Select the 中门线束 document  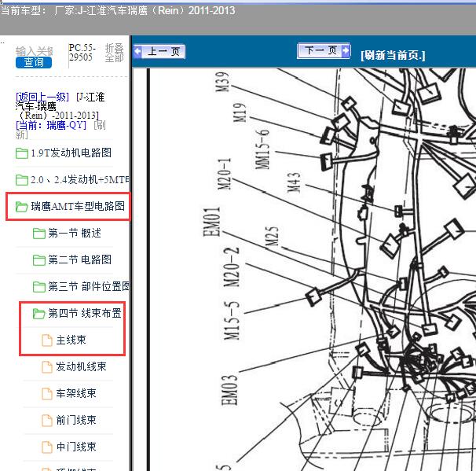click(x=76, y=447)
